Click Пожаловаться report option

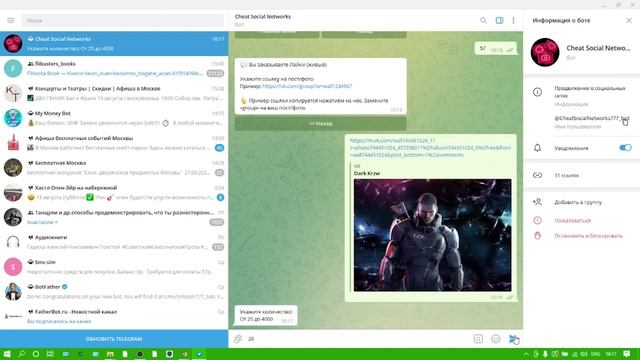572,220
